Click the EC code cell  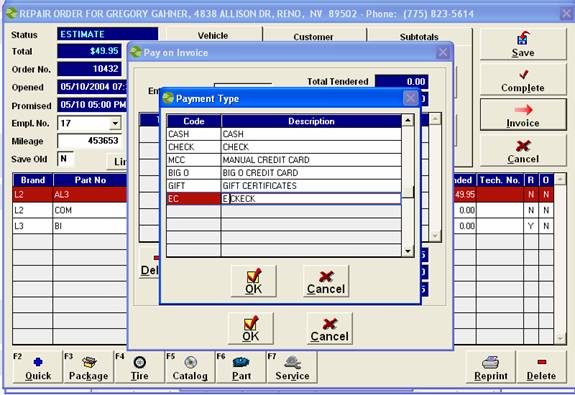pyautogui.click(x=194, y=199)
